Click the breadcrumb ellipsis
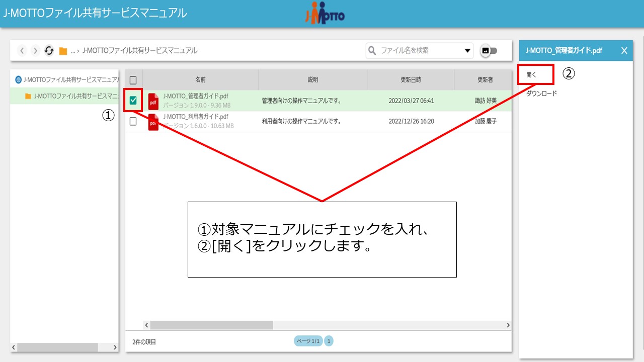The image size is (644, 362). (x=73, y=51)
